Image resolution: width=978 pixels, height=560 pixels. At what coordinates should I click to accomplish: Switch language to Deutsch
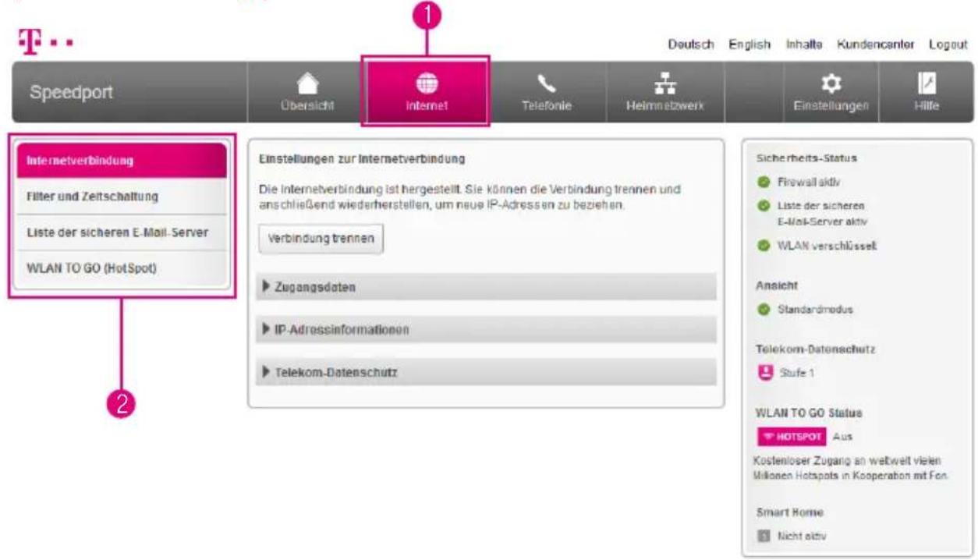coord(691,44)
